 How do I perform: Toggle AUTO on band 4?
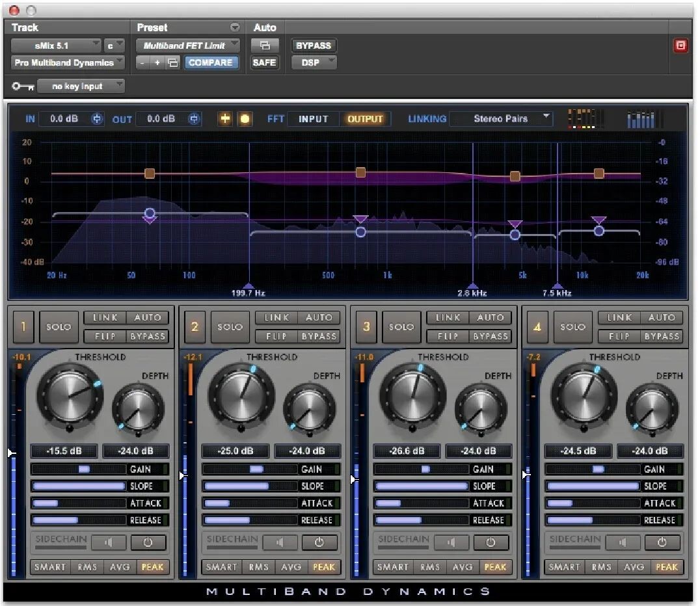click(662, 318)
